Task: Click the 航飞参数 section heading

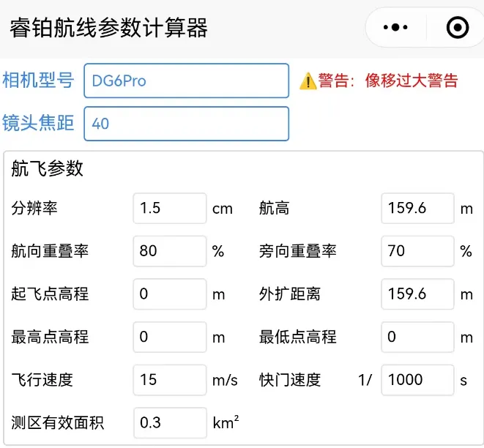Action: tap(48, 169)
